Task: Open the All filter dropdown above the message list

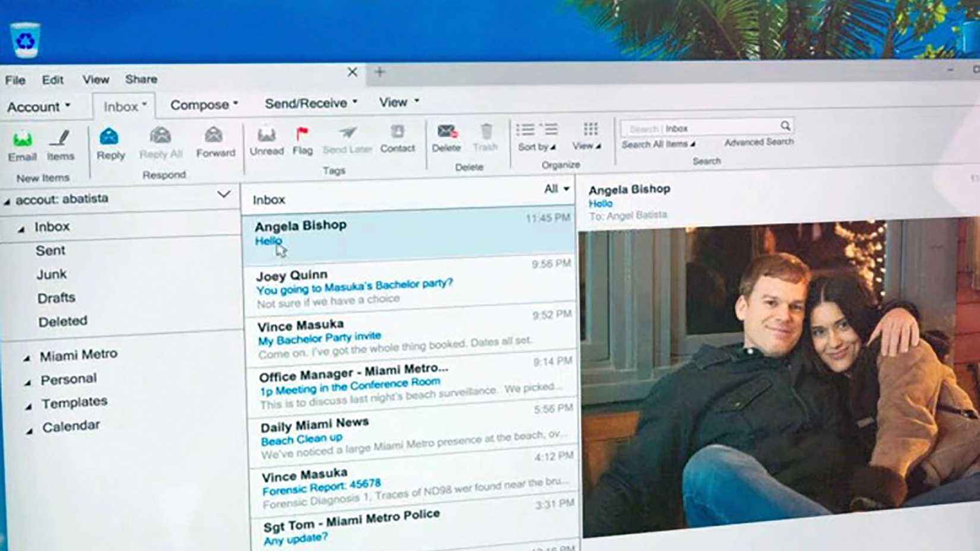Action: (557, 189)
